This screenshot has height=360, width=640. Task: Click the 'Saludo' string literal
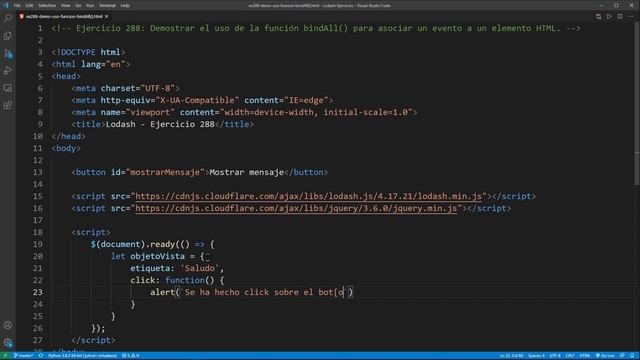(200, 268)
